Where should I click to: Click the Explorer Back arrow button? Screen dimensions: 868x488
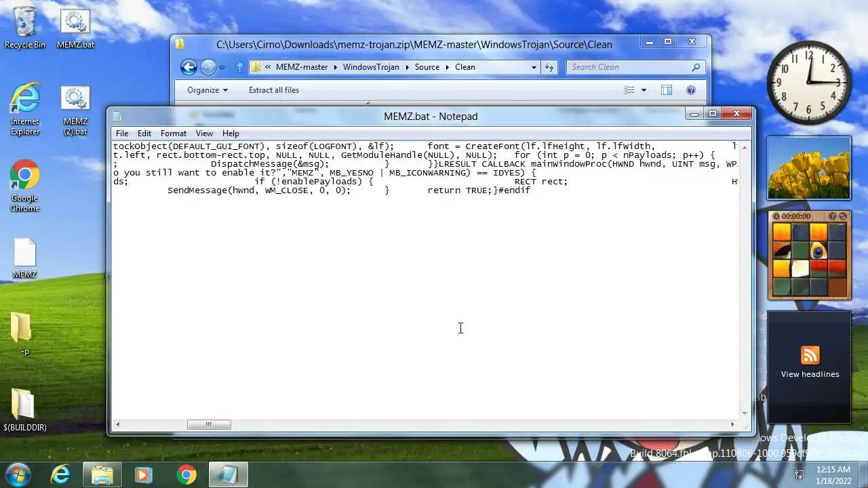pyautogui.click(x=189, y=67)
